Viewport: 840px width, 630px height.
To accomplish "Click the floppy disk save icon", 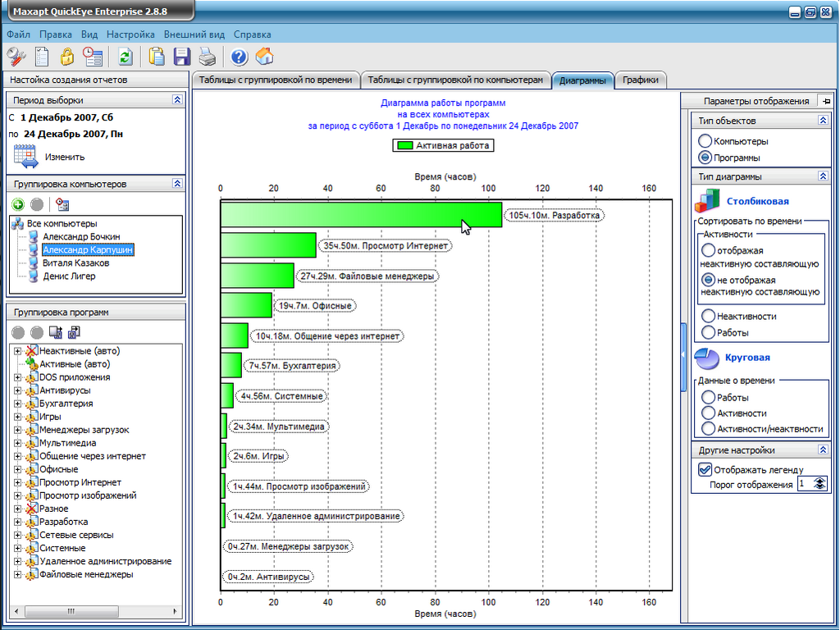I will coord(182,57).
